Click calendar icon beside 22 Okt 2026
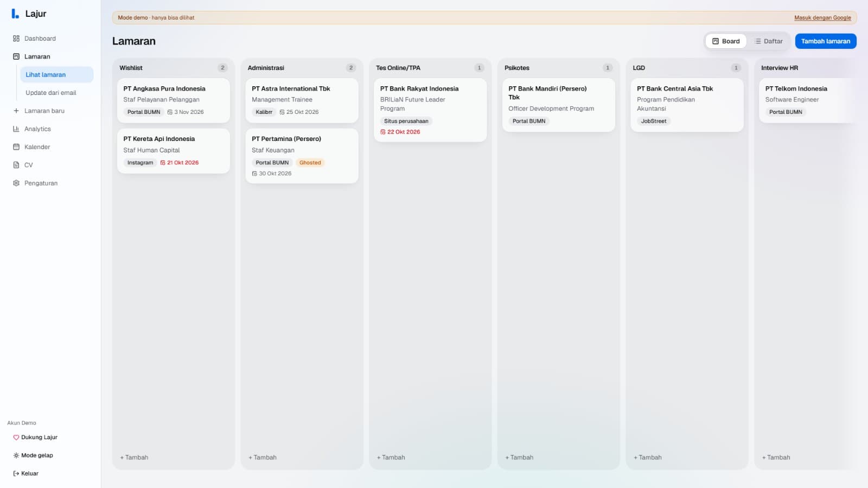 (x=383, y=132)
